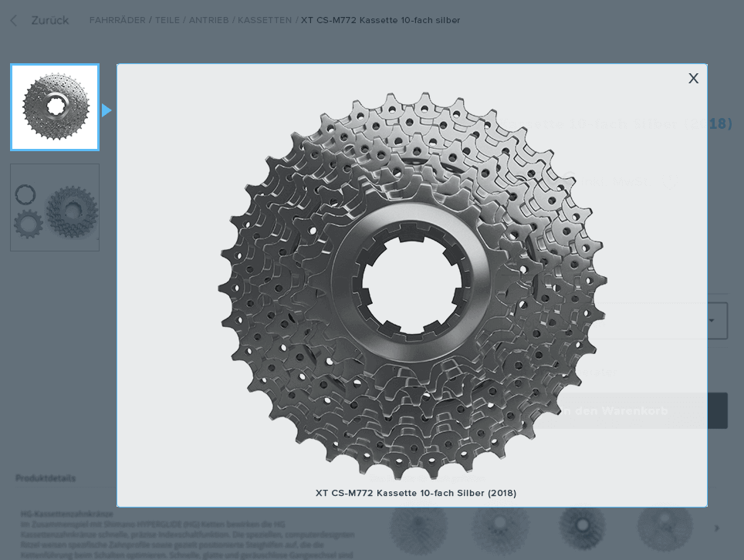Navigate to the TEILE breadcrumb
Screen dimensions: 744x560
167,20
